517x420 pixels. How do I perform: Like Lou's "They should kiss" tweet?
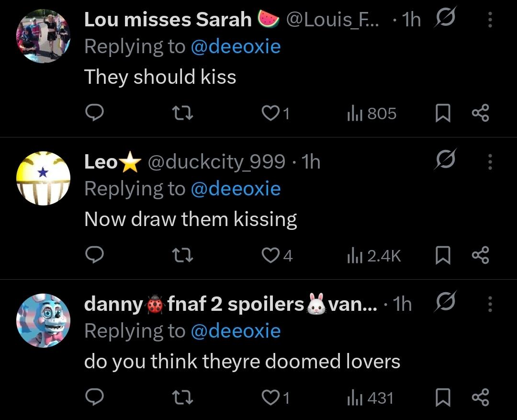click(270, 114)
